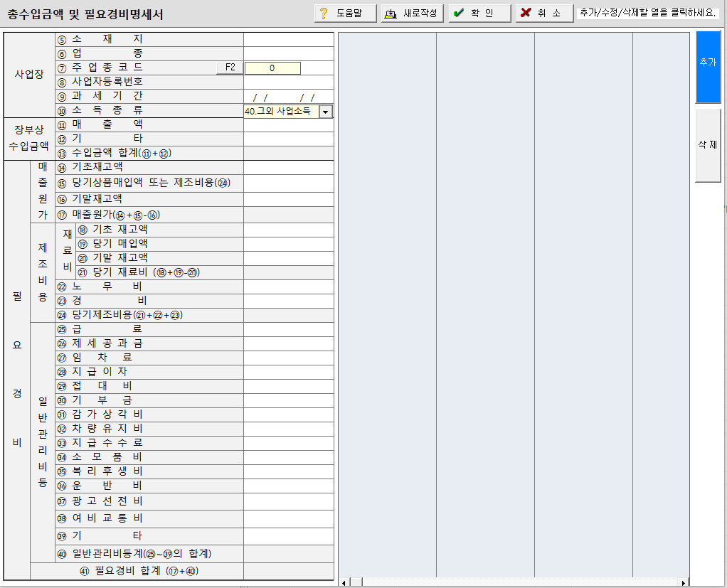Click the green checkmark confirm icon
Viewport: 727px width, 588px height.
click(x=459, y=13)
